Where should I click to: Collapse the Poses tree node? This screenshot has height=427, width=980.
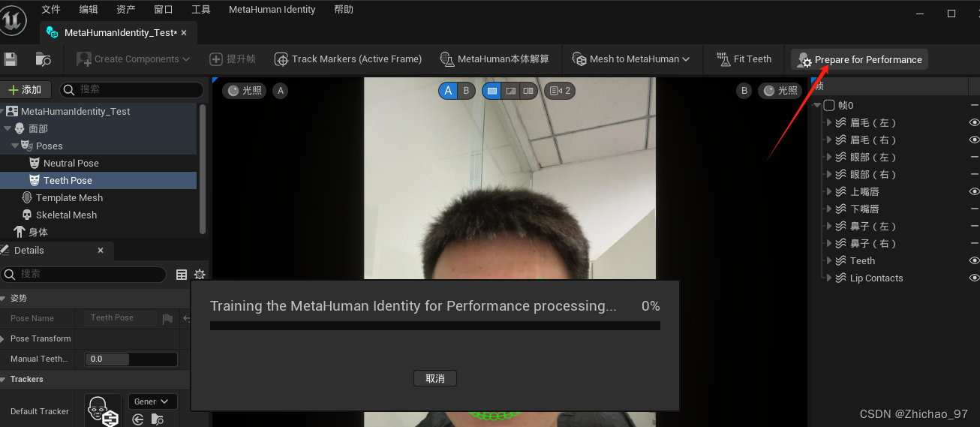[14, 146]
